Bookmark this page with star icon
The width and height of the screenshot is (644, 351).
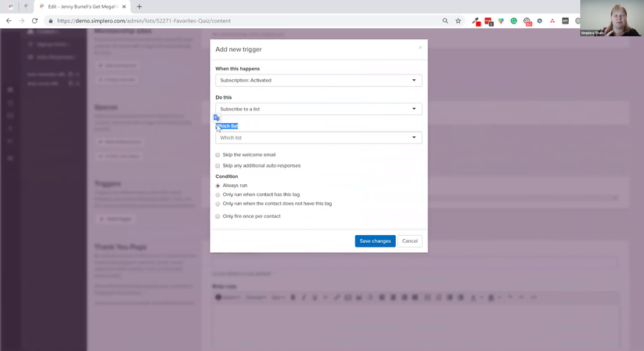coord(458,20)
